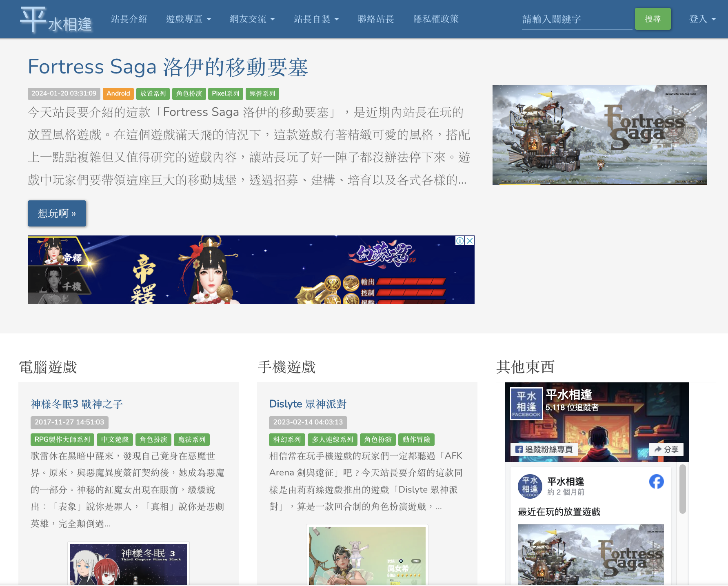
Task: Close the banner ad with X icon
Action: click(x=470, y=241)
